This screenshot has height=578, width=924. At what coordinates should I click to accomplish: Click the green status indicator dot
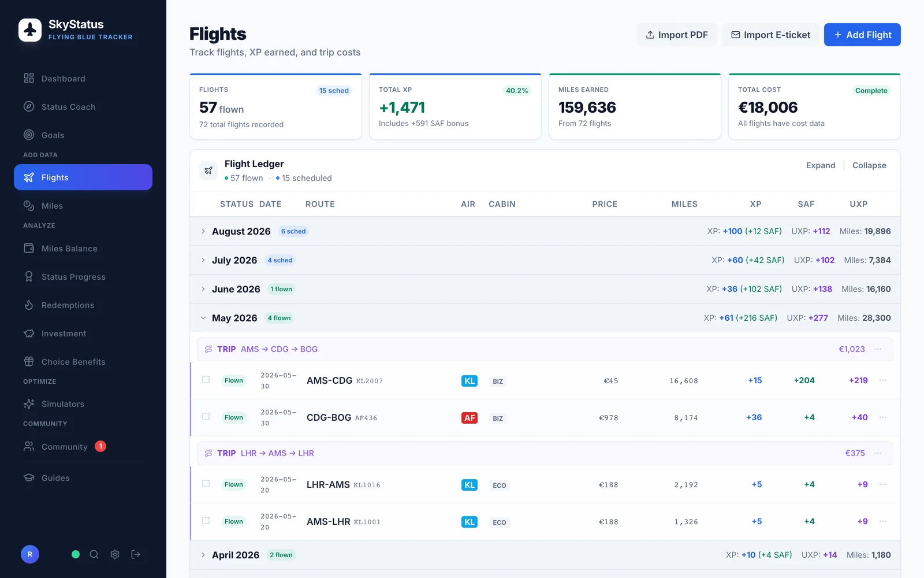(76, 554)
